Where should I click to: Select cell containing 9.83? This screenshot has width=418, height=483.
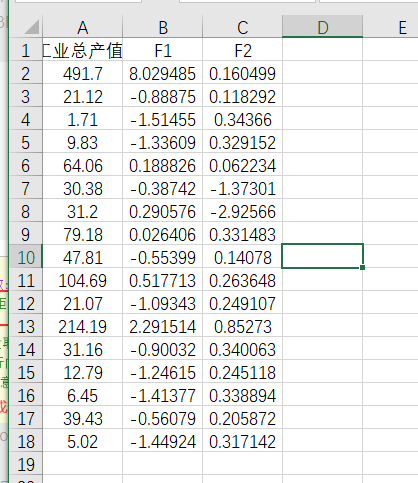[x=83, y=142]
